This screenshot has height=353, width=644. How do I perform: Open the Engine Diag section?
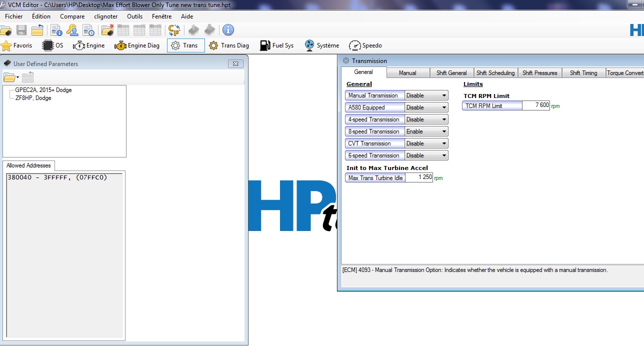137,45
